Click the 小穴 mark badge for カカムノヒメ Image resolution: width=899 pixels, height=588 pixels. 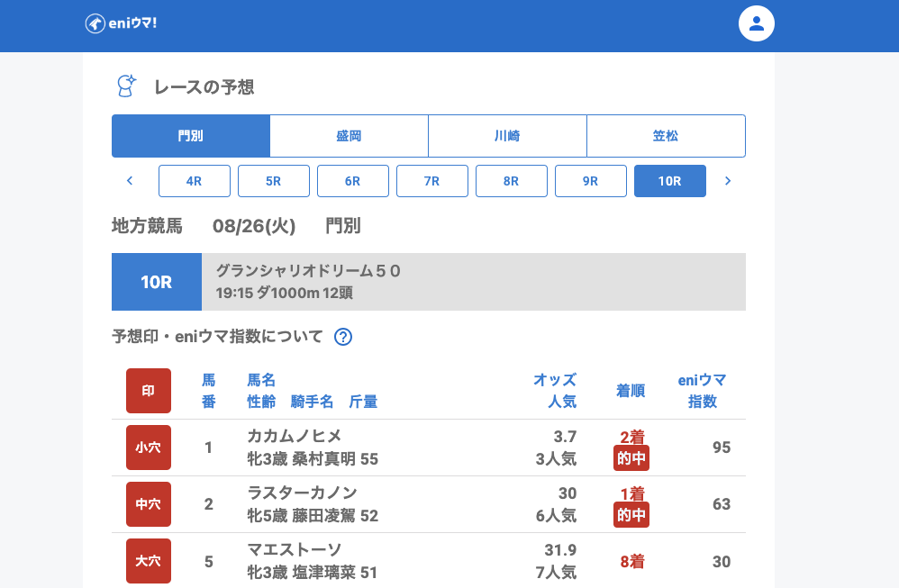pyautogui.click(x=149, y=448)
